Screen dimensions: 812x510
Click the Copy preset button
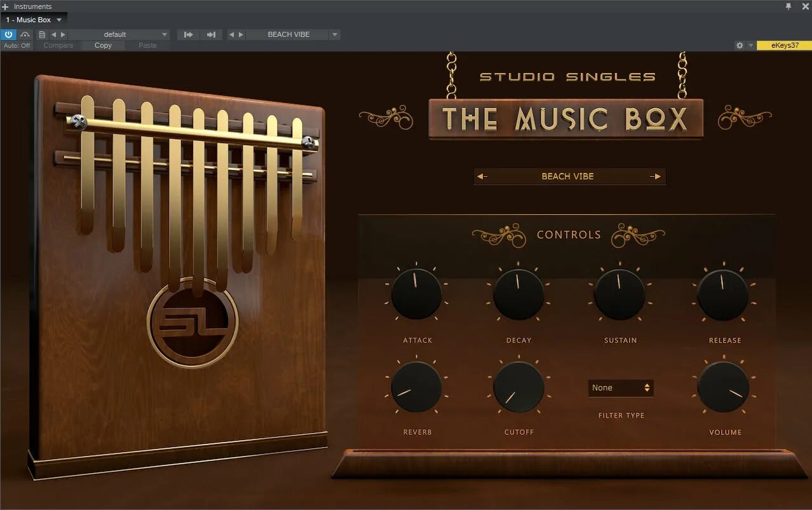point(102,45)
